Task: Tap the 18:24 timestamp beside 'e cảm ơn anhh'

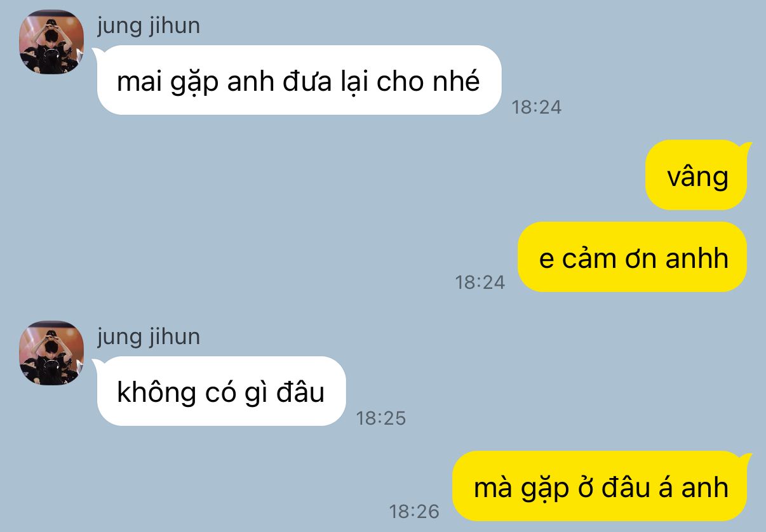Action: (x=480, y=282)
